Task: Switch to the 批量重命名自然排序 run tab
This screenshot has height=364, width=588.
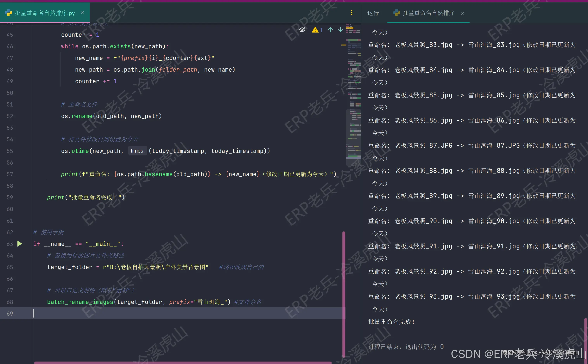Action: click(x=428, y=13)
